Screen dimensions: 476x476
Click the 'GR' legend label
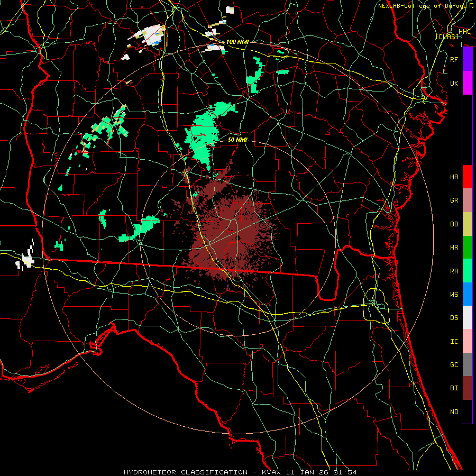pyautogui.click(x=454, y=200)
